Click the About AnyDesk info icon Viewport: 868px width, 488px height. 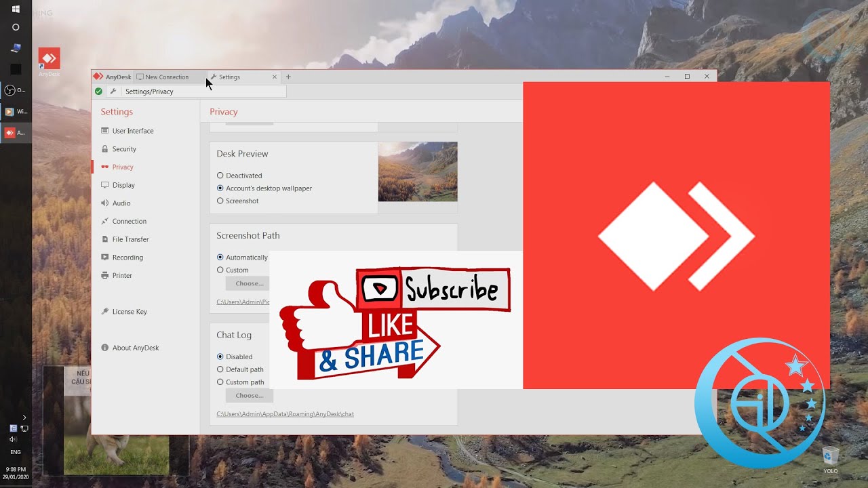(105, 348)
